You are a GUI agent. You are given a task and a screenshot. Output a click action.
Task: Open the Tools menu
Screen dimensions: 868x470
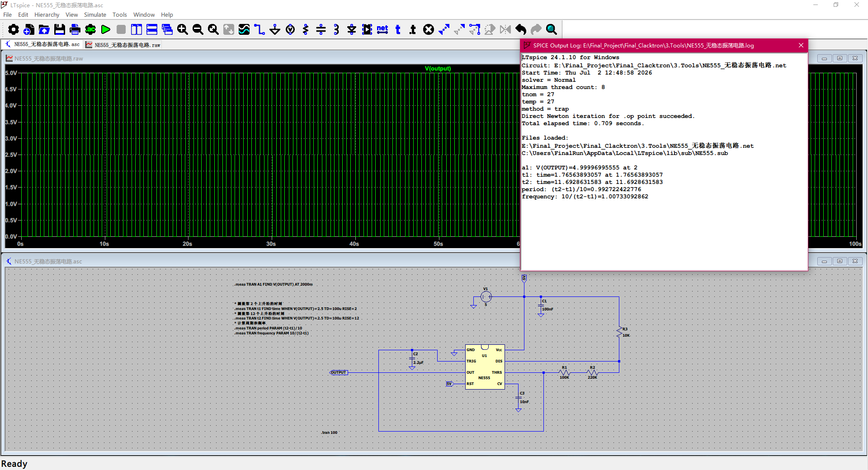pyautogui.click(x=119, y=15)
